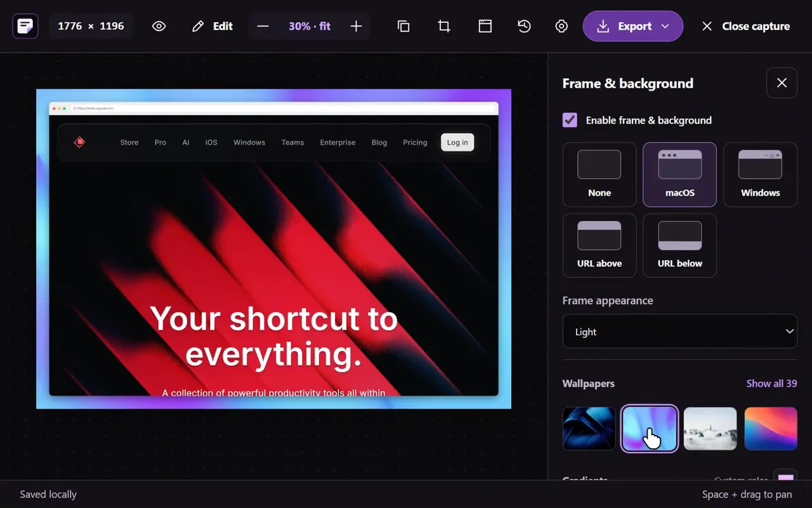Open the settings gear icon
The width and height of the screenshot is (812, 508).
(x=561, y=26)
